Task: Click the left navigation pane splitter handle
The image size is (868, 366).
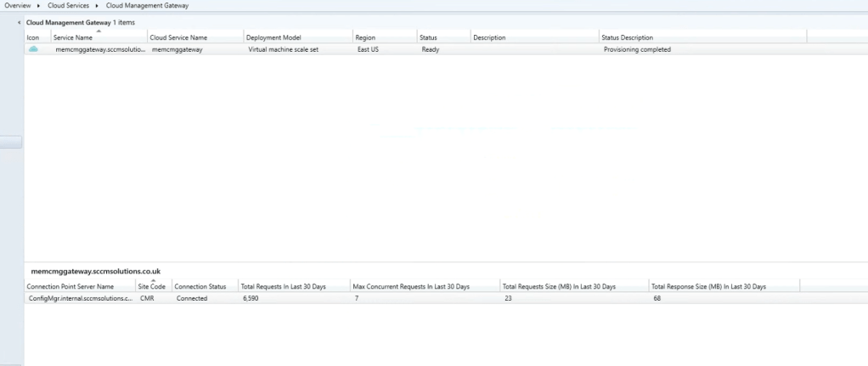Action: 11,143
